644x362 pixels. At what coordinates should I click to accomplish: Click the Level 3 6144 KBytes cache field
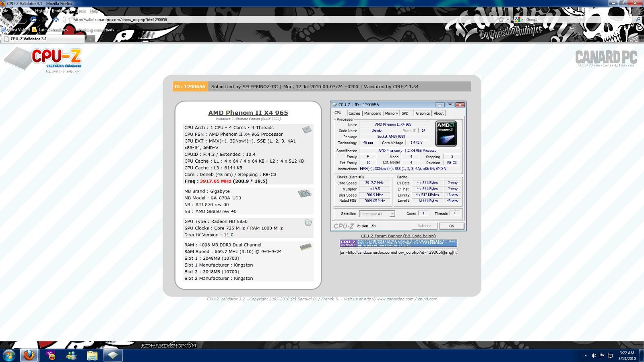[x=427, y=201]
